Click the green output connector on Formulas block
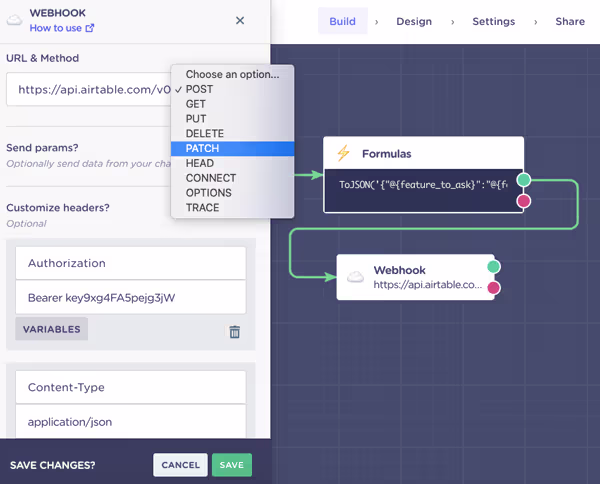This screenshot has width=600, height=484. pyautogui.click(x=523, y=180)
